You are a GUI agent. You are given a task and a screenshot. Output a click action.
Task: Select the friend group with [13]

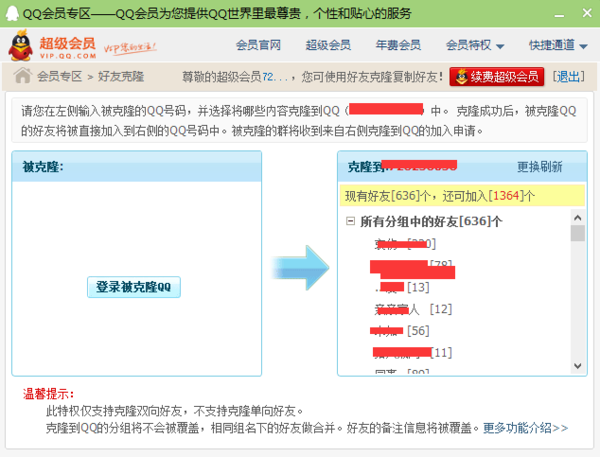pyautogui.click(x=402, y=287)
